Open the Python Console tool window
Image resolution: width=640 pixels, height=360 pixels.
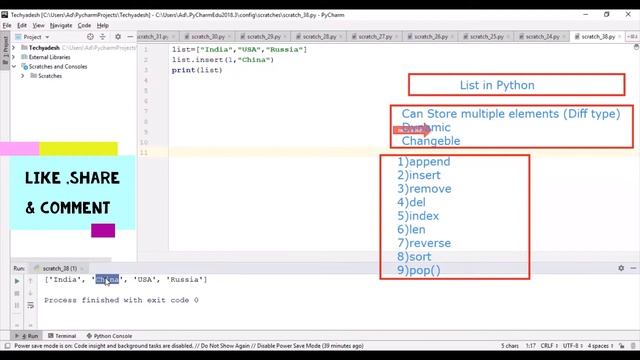click(x=109, y=336)
